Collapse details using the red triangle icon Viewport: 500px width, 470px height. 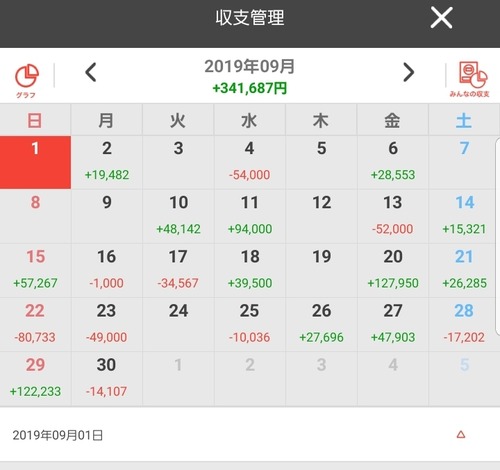coord(461,434)
